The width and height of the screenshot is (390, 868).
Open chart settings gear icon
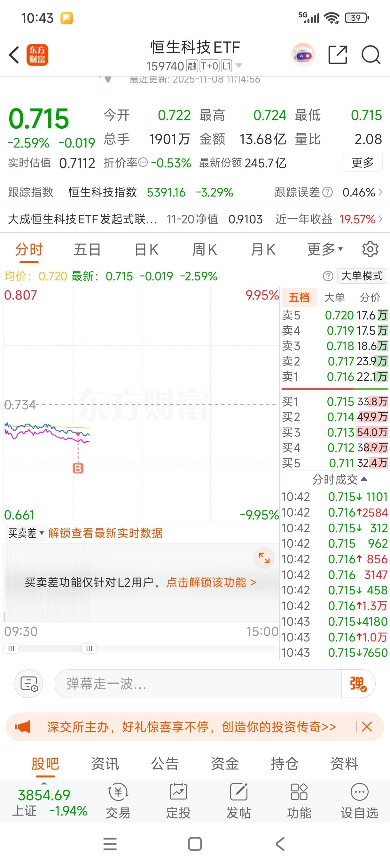tap(370, 249)
